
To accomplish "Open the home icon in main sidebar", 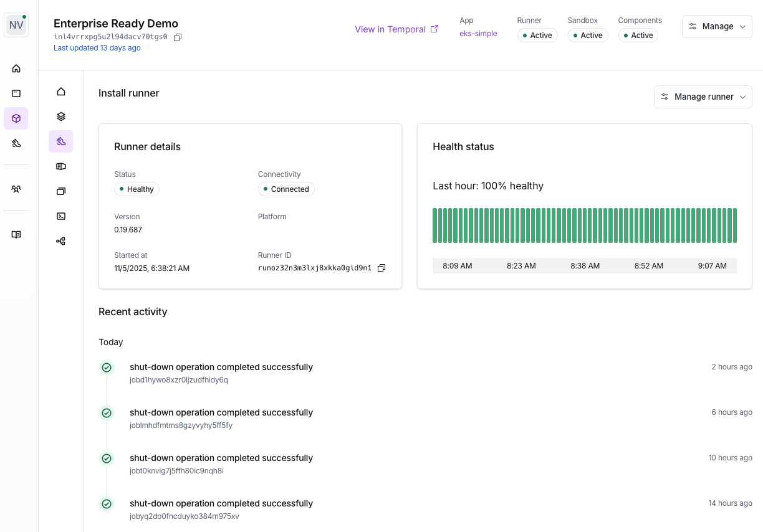I will pyautogui.click(x=16, y=69).
